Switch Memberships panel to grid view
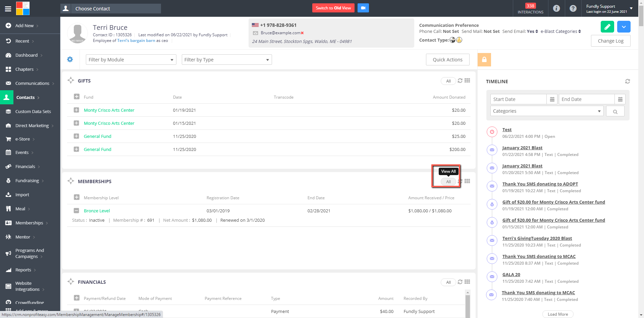 (467, 181)
